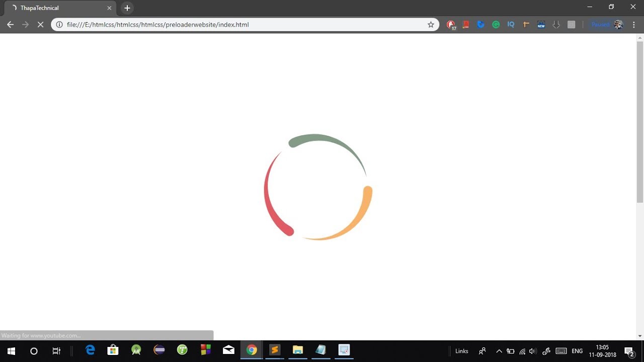644x362 pixels.
Task: Open Chrome's three-dot menu
Action: 634,25
